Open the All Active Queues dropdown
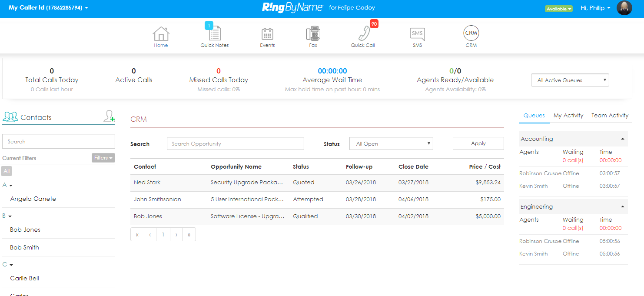Image resolution: width=644 pixels, height=296 pixels. pos(570,80)
